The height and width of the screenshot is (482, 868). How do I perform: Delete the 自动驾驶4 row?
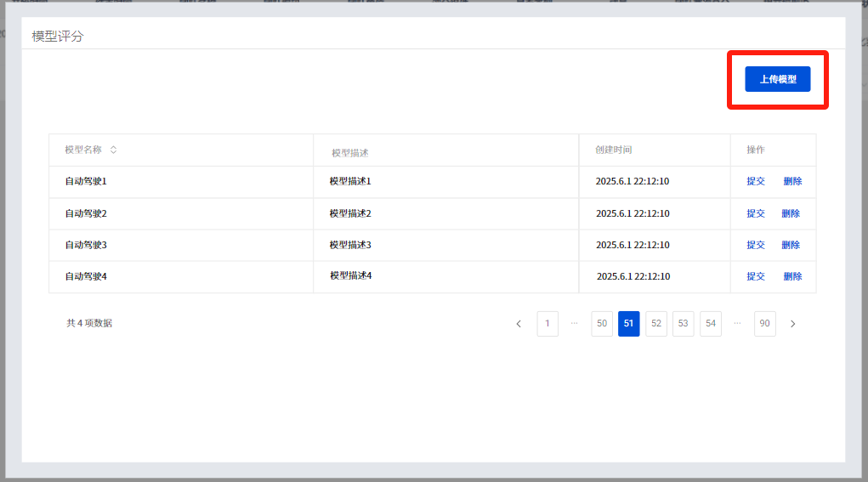pos(792,276)
